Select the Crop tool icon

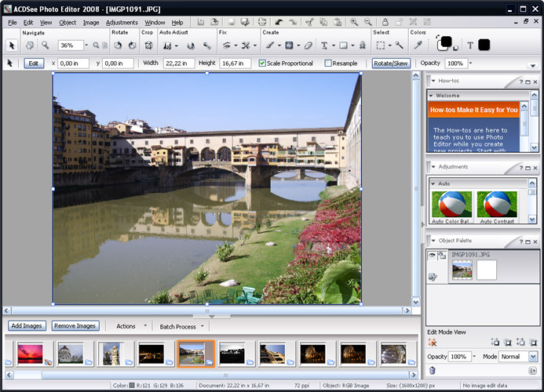[x=148, y=45]
